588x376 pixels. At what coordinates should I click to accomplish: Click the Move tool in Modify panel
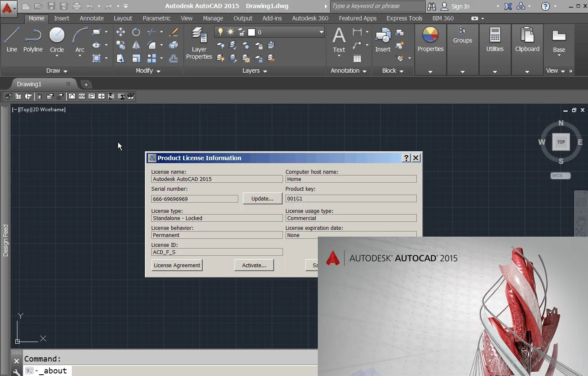[x=121, y=32]
